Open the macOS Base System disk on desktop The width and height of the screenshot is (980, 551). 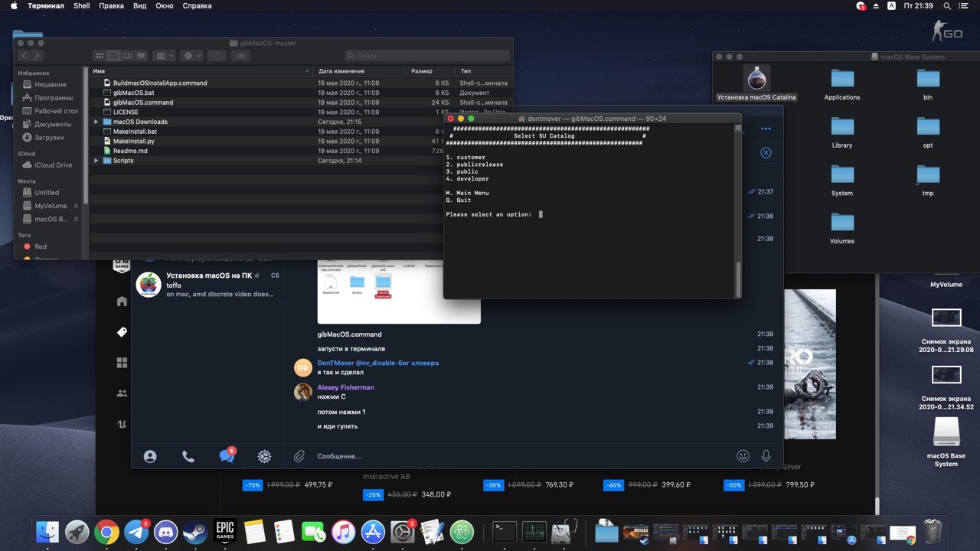946,442
